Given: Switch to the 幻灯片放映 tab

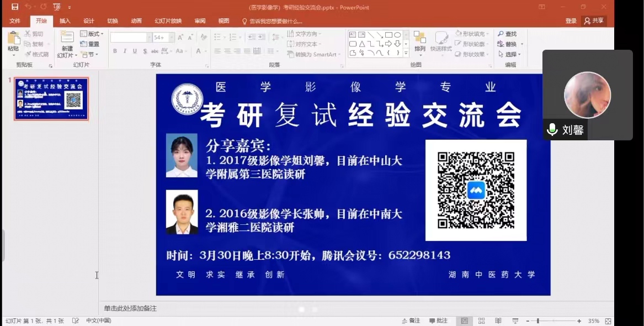Looking at the screenshot, I should pos(168,21).
